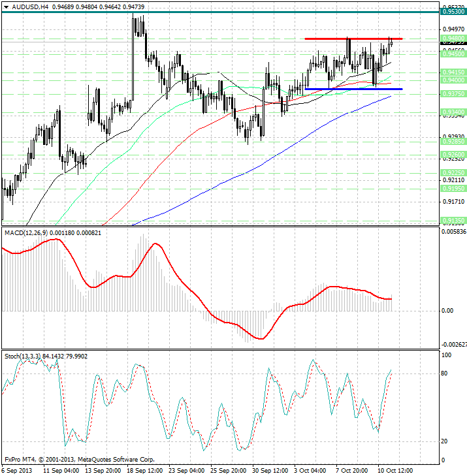Click the 0.94970 price axis value

tap(453, 29)
